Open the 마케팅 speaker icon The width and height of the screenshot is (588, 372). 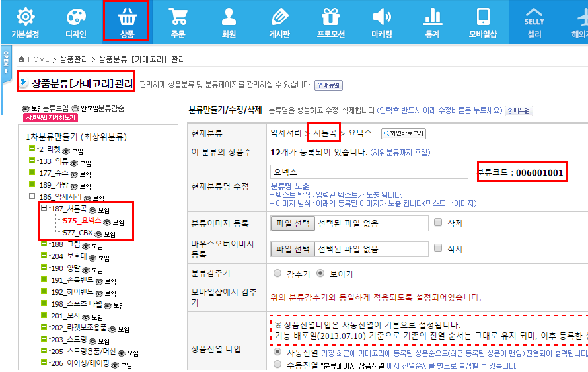click(381, 17)
